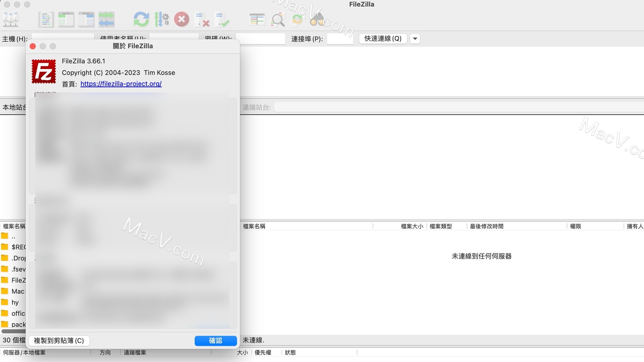The image size is (644, 362).
Task: Open the filezilla-project.org homepage link
Action: (x=121, y=84)
